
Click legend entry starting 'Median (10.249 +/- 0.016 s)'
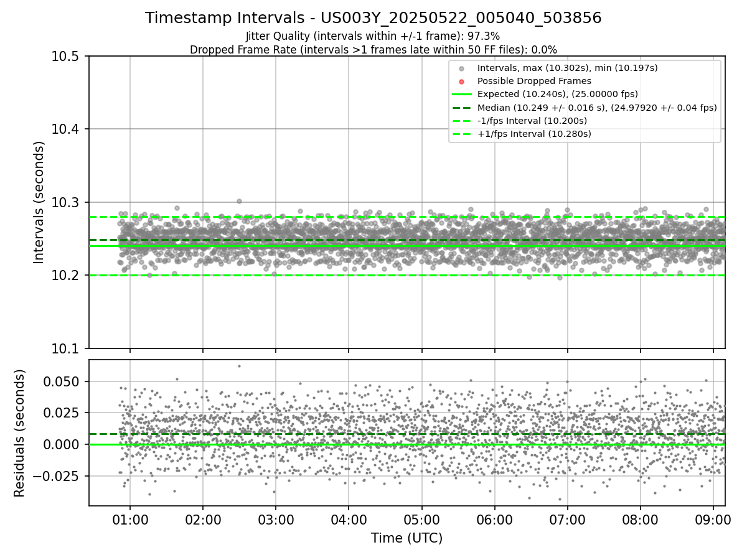tap(597, 108)
